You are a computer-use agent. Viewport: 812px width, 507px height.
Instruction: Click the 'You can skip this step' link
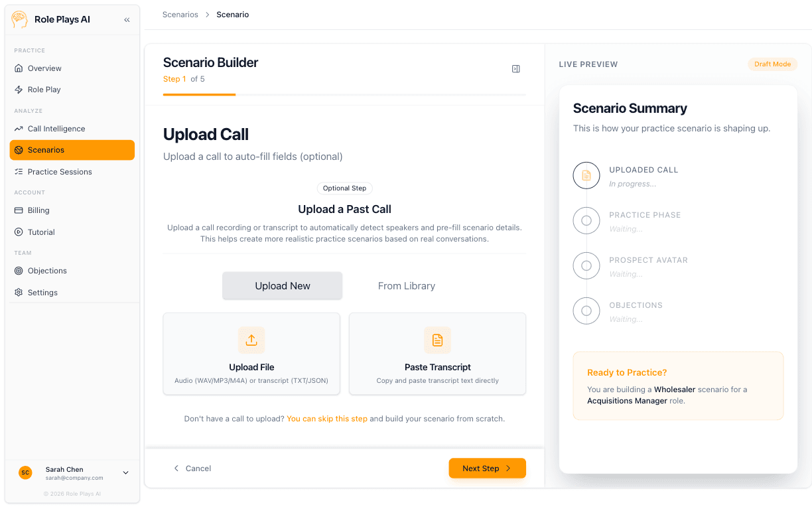(x=327, y=419)
